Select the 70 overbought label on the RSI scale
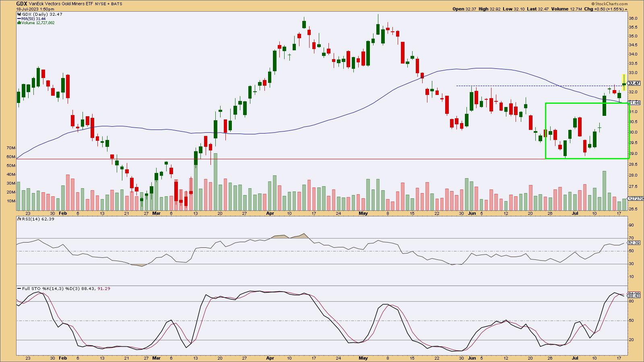The height and width of the screenshot is (362, 644). coord(632,238)
